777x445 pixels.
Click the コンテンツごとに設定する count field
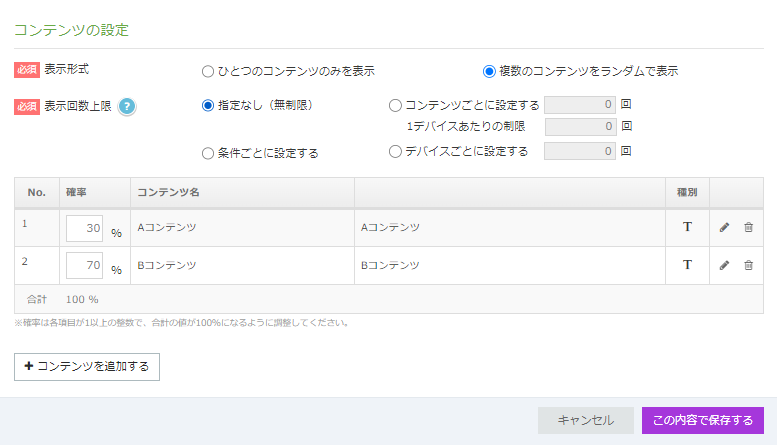point(580,105)
